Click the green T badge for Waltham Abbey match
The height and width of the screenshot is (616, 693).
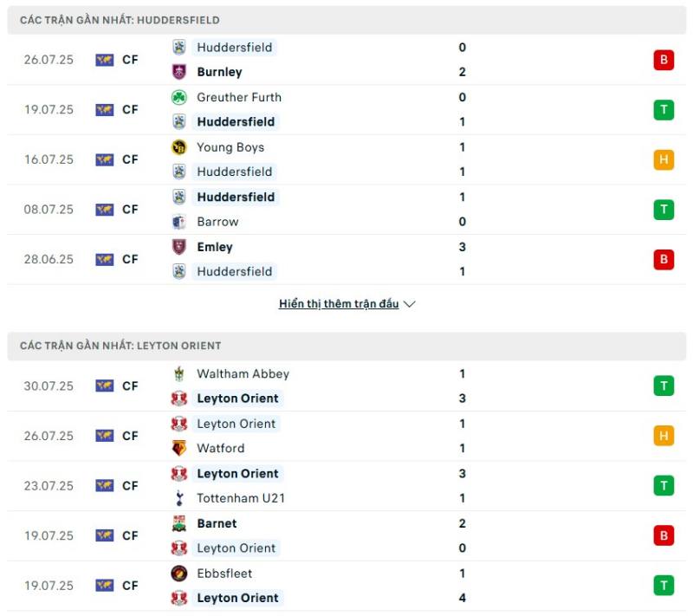[x=664, y=386]
